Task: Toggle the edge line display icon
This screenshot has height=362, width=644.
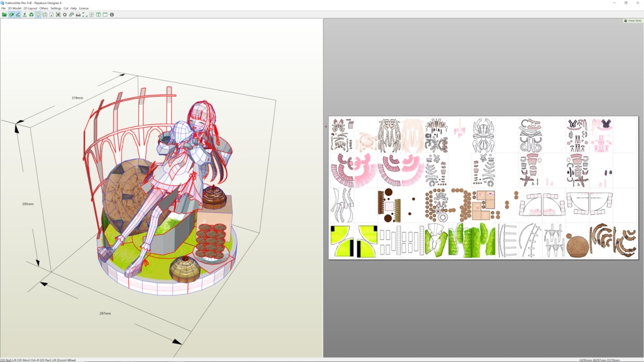Action: [x=18, y=15]
